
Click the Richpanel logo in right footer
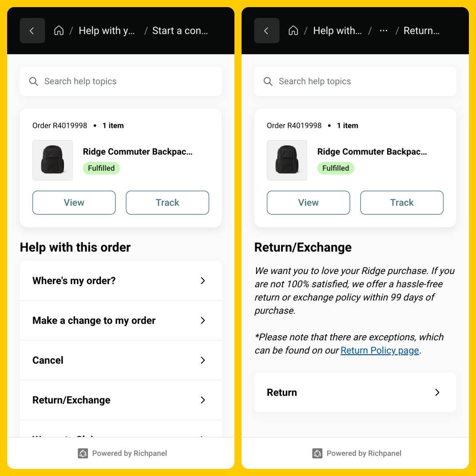click(x=317, y=453)
